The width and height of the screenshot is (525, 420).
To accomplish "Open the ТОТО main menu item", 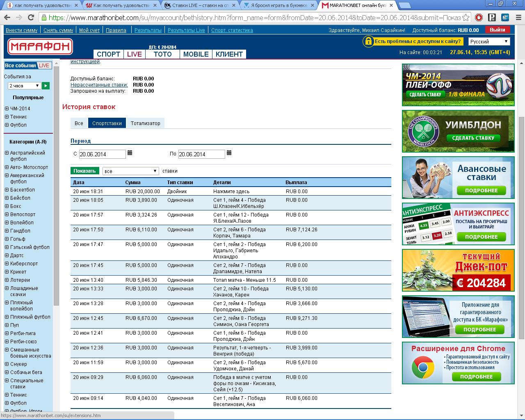I will click(x=162, y=54).
